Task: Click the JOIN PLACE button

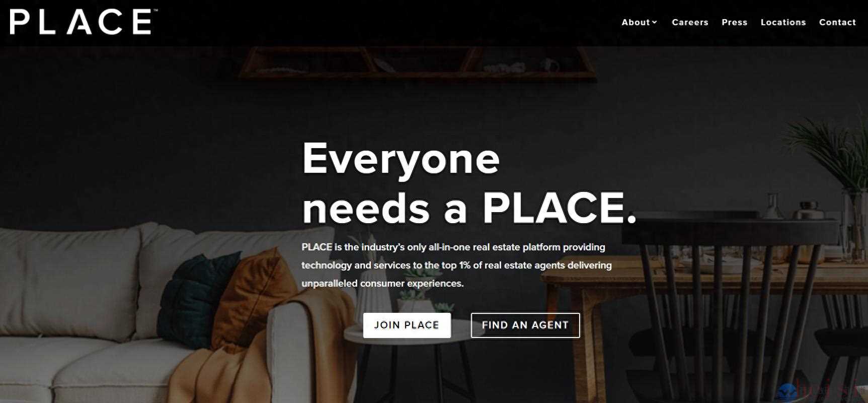Action: coord(407,325)
